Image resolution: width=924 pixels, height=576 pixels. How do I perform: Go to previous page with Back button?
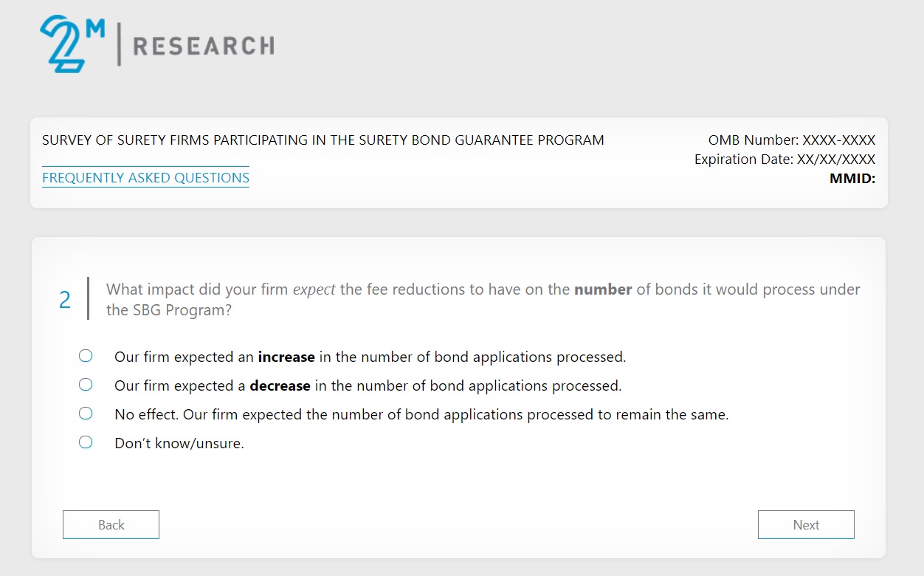pos(111,525)
